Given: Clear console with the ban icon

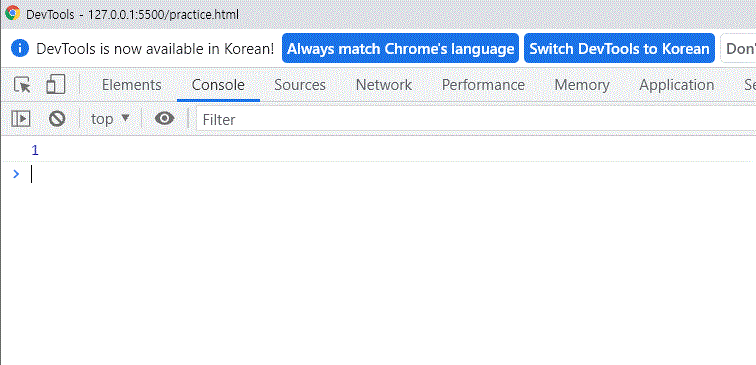Looking at the screenshot, I should [x=57, y=119].
